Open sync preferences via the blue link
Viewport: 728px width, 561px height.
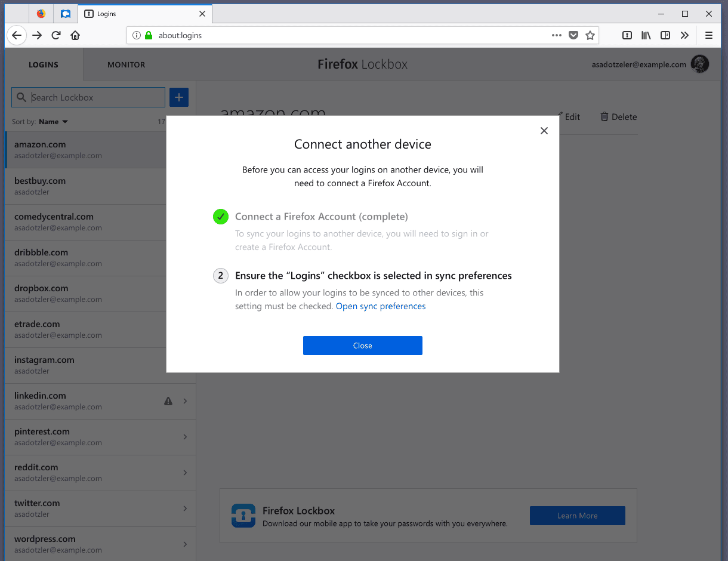point(380,306)
